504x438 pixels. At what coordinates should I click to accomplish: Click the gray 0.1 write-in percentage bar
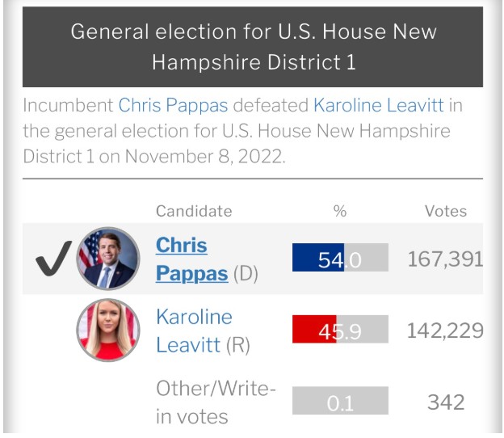tap(340, 401)
